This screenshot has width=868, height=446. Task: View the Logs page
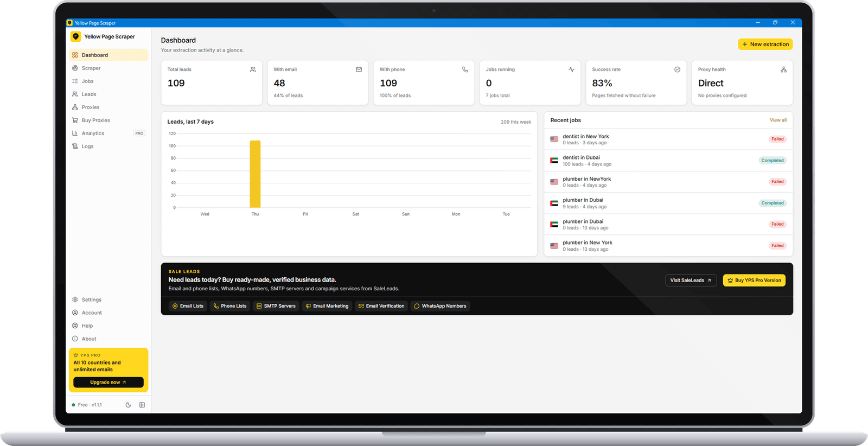click(108, 146)
